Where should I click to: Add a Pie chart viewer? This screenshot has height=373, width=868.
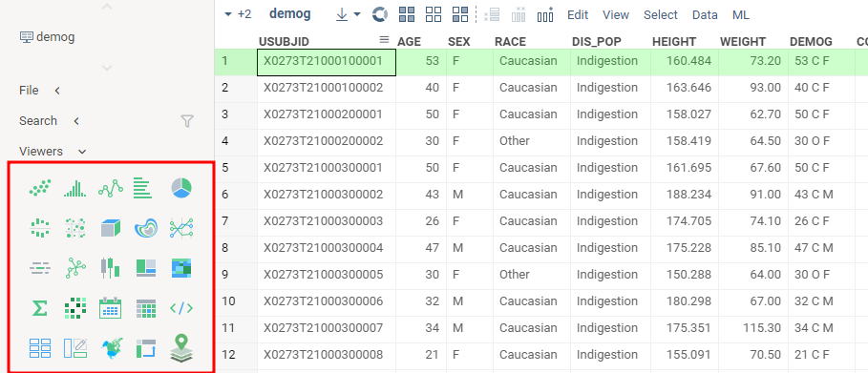(x=181, y=188)
